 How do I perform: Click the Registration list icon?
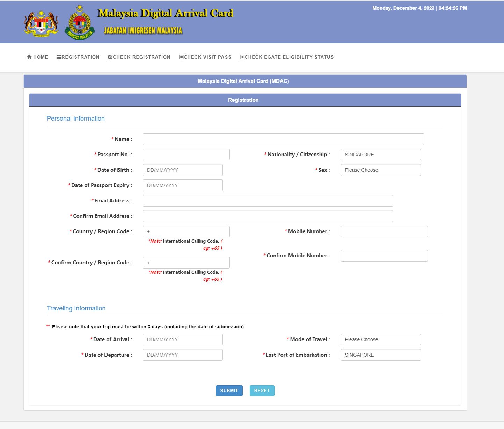click(x=59, y=57)
